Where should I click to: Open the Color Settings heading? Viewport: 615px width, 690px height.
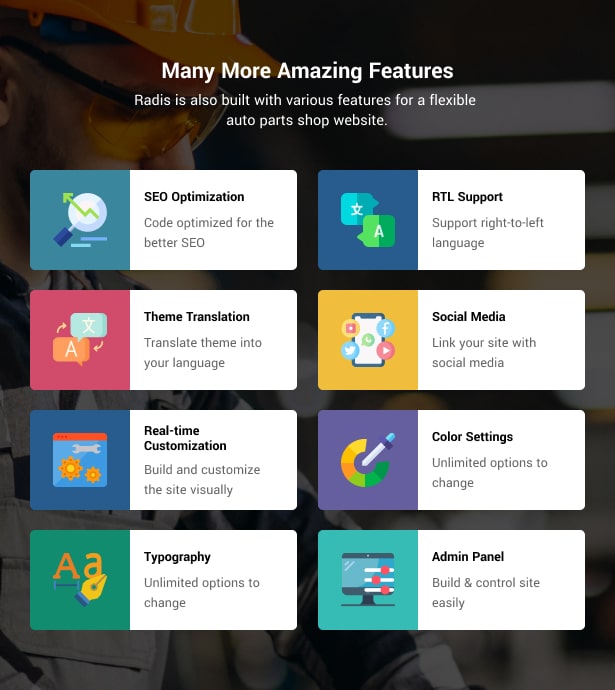click(x=472, y=437)
